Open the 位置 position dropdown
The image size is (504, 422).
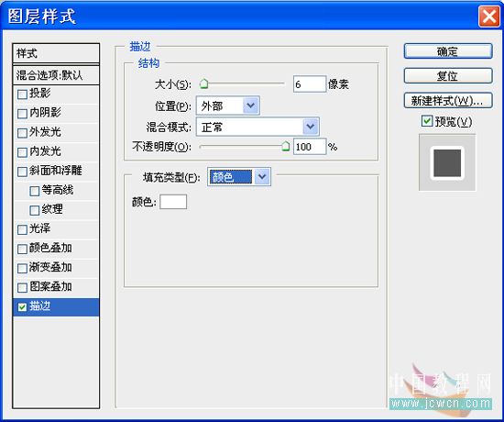click(228, 105)
